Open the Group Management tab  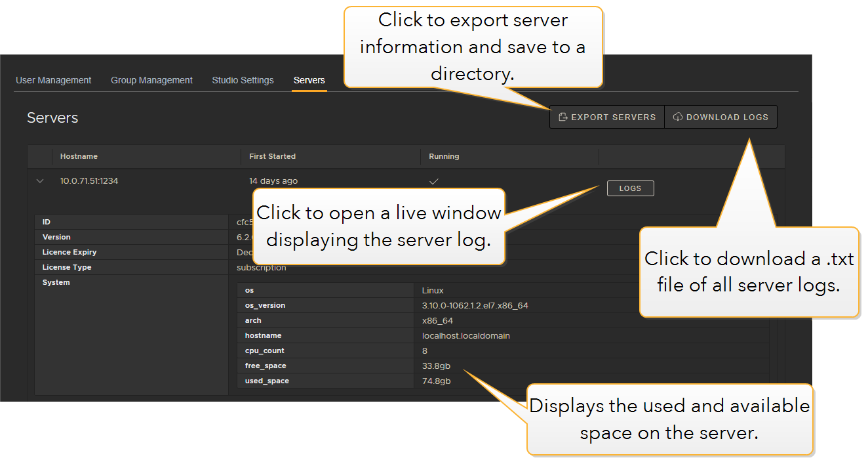click(151, 80)
